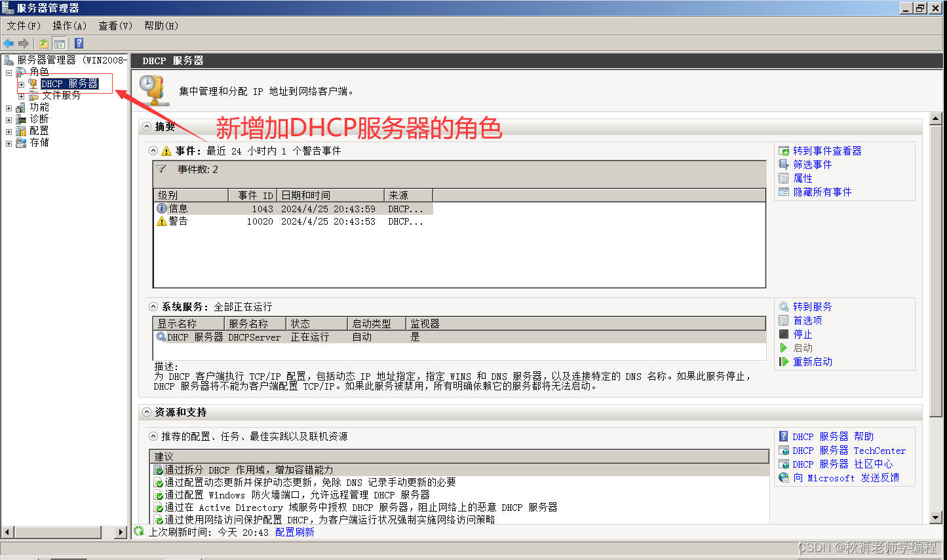947x560 pixels.
Task: Click the DHCPServer service gear icon
Action: coord(161,337)
